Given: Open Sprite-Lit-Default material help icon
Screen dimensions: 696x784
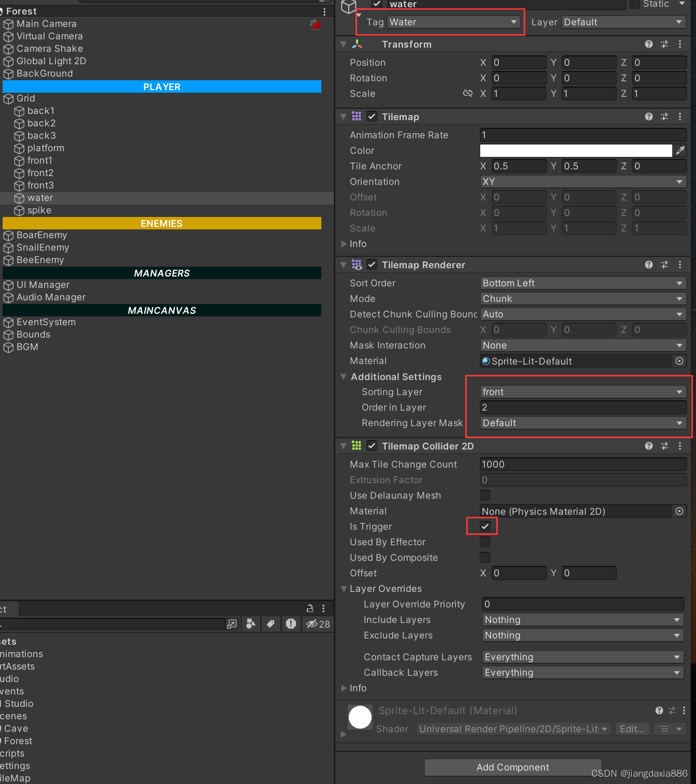Looking at the screenshot, I should pos(659,710).
